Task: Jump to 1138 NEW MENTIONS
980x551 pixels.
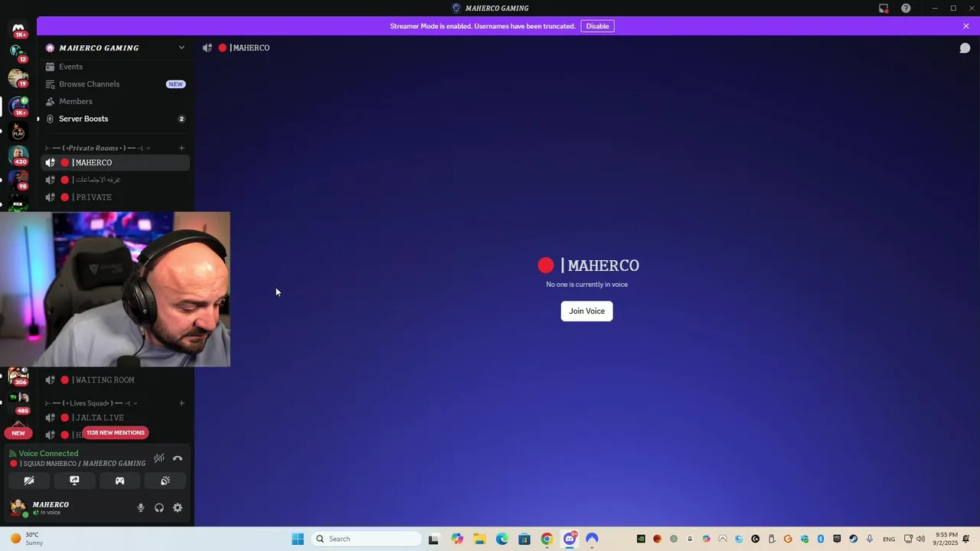Action: pos(115,432)
